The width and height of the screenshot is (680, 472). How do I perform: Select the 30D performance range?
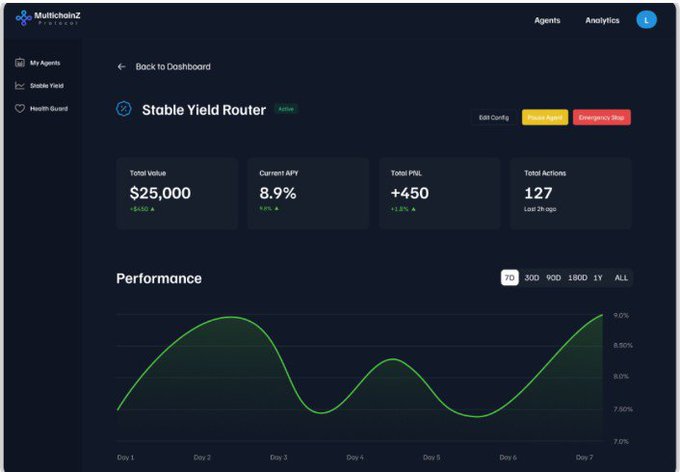pyautogui.click(x=532, y=278)
